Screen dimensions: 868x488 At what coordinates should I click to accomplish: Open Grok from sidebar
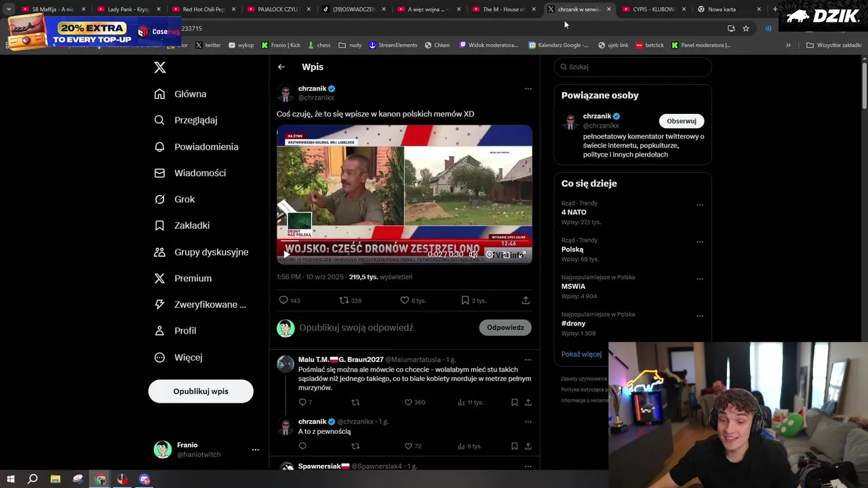click(x=174, y=199)
